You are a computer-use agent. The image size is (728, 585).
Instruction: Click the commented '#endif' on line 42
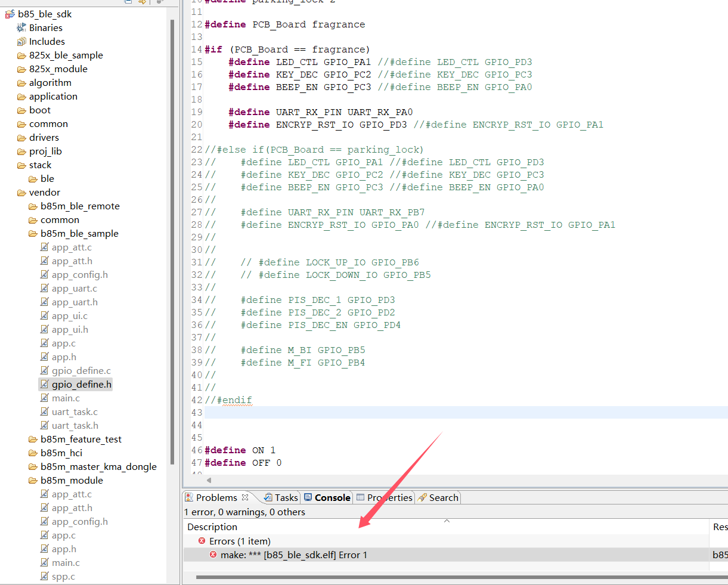point(228,400)
